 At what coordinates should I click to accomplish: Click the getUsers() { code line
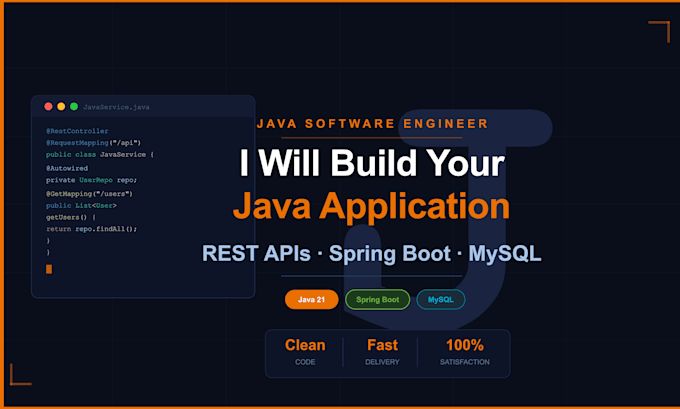71,217
